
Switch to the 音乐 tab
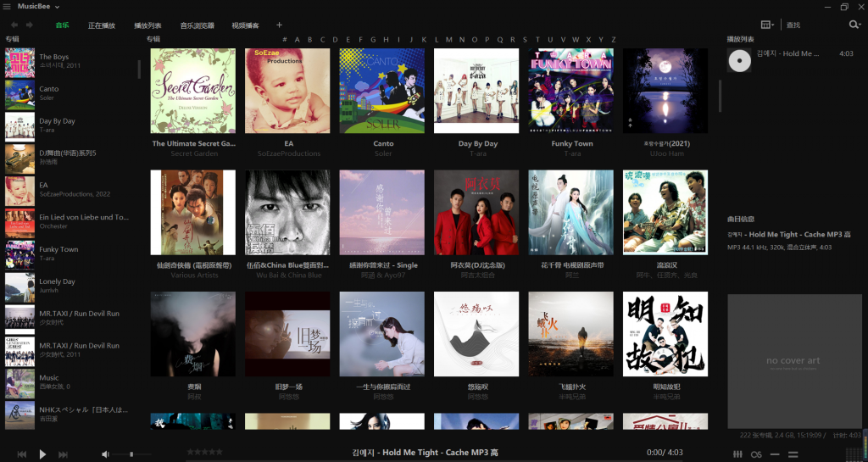62,25
